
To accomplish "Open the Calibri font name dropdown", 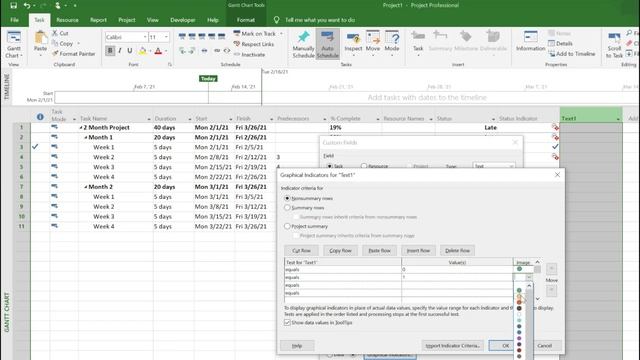I will point(145,37).
